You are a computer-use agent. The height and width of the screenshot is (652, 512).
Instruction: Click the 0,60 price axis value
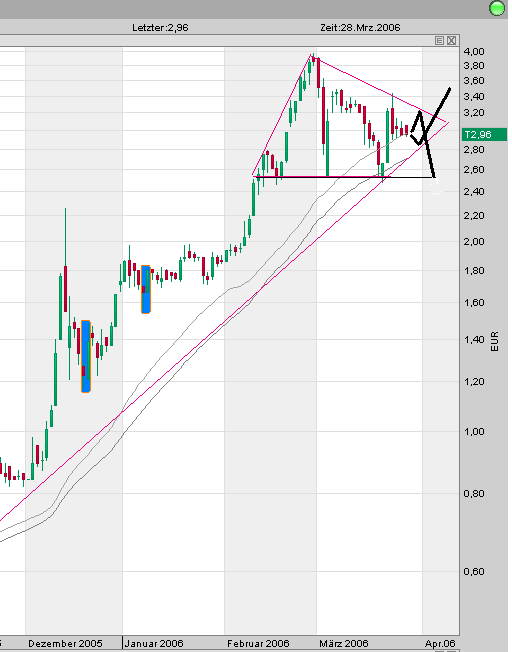pyautogui.click(x=474, y=571)
